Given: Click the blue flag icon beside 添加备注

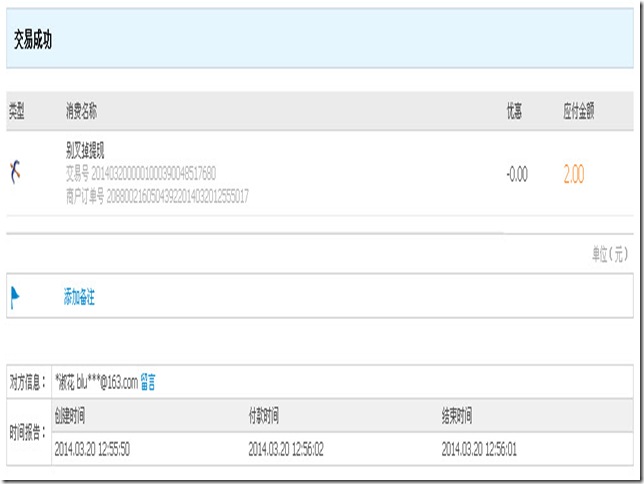Looking at the screenshot, I should pos(15,297).
